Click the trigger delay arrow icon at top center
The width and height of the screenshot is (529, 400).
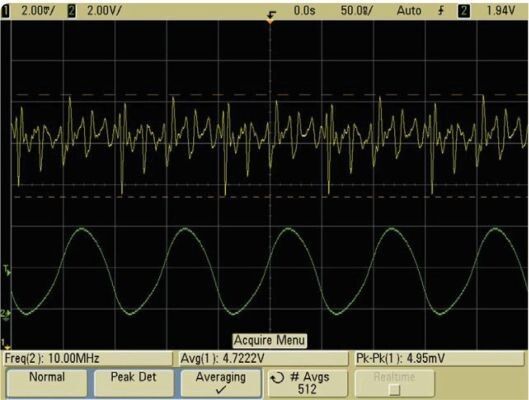tap(271, 14)
